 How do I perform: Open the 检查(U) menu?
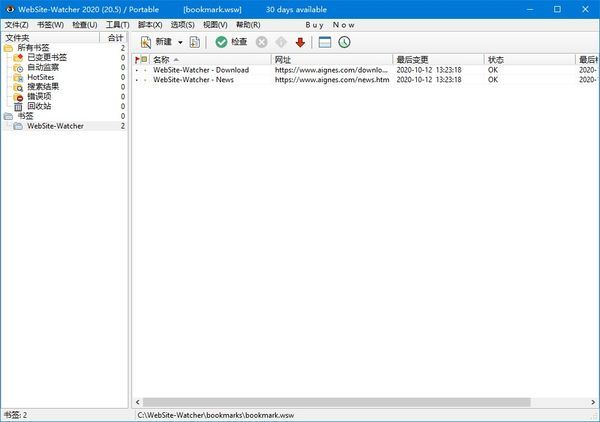click(x=85, y=25)
